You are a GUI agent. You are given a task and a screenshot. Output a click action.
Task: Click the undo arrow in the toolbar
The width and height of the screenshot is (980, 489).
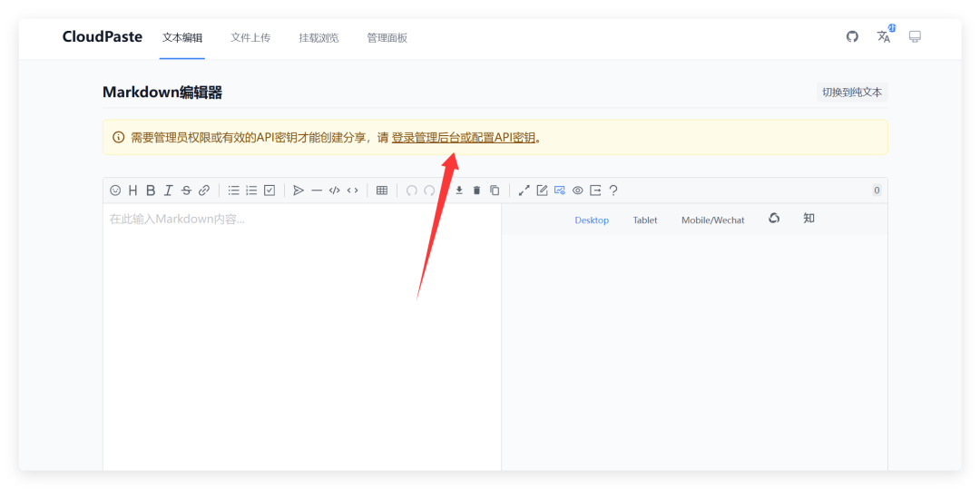coord(411,191)
